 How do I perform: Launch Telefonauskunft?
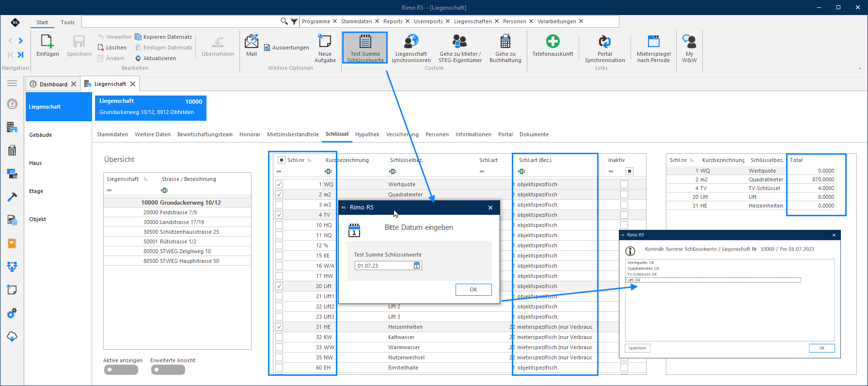552,46
